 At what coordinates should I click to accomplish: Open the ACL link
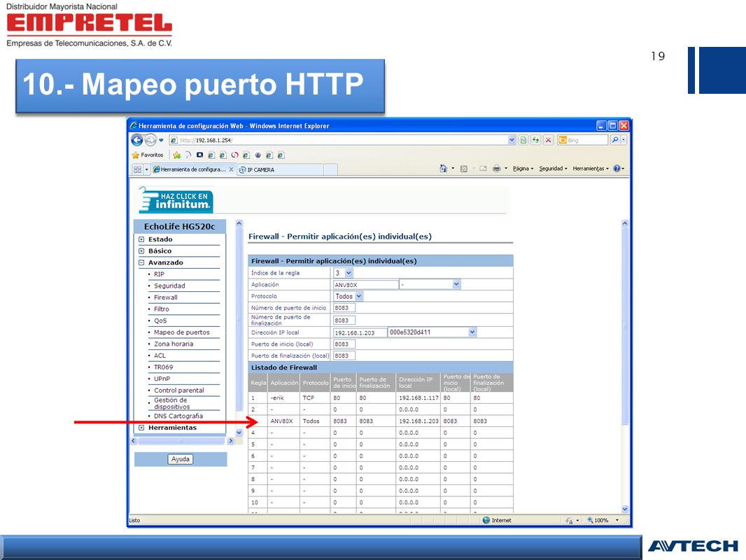coord(160,356)
